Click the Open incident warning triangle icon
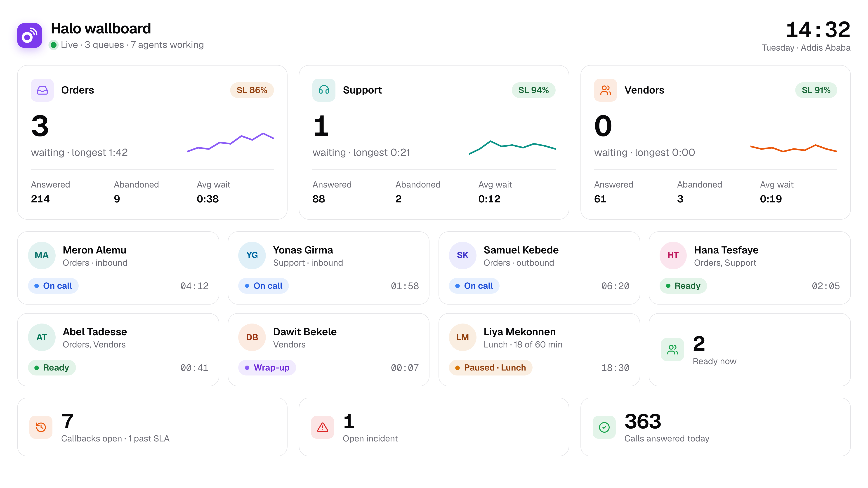This screenshot has height=488, width=868. point(323,427)
